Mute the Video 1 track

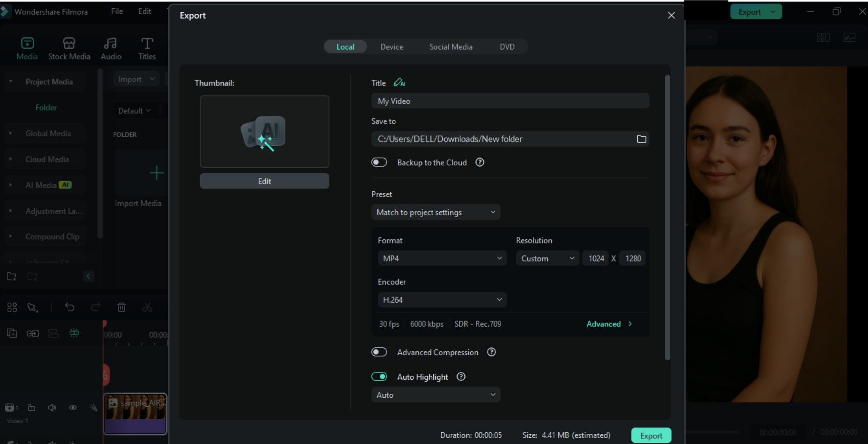coord(52,408)
